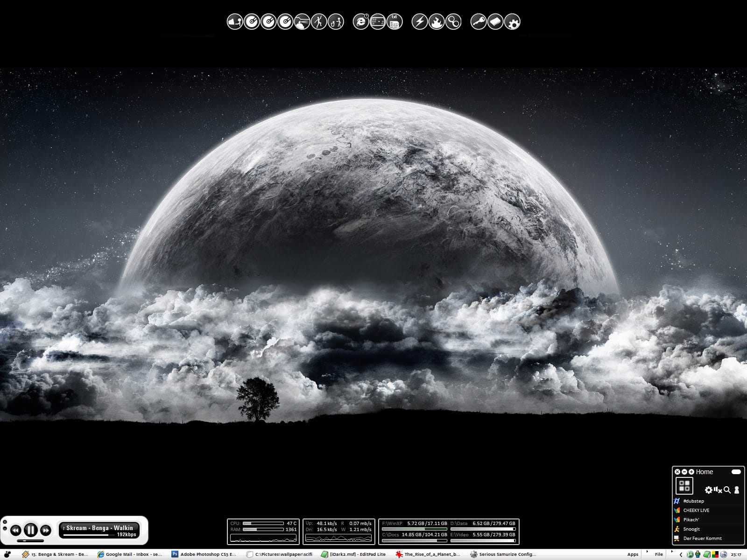Pause the Skream - Benga track
Viewport: 747px width, 560px height.
30,530
